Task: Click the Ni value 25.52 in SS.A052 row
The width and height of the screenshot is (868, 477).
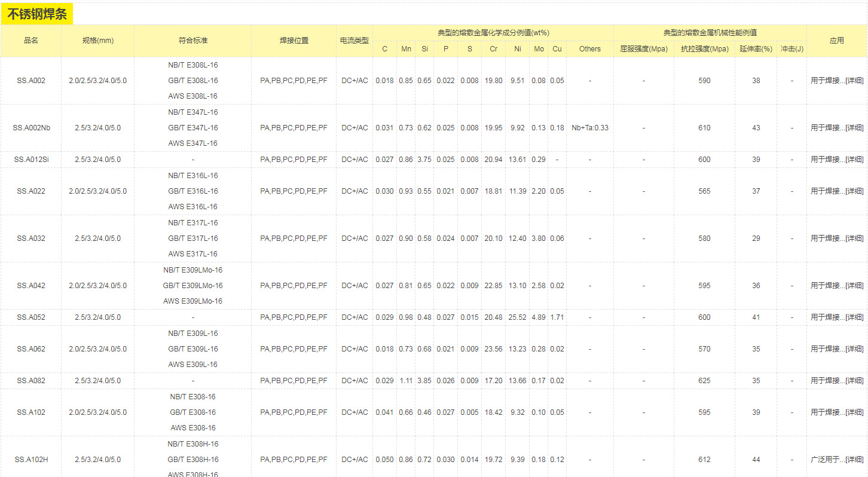Action: (x=518, y=317)
